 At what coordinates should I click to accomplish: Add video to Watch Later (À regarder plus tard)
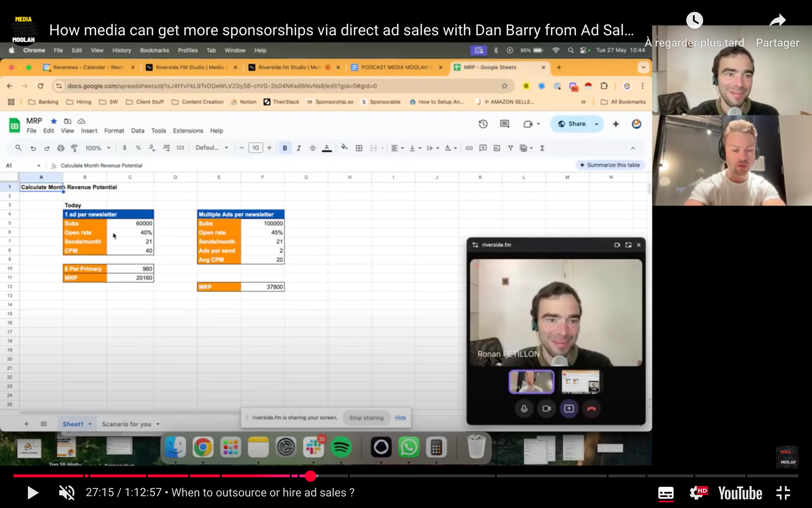tap(694, 20)
